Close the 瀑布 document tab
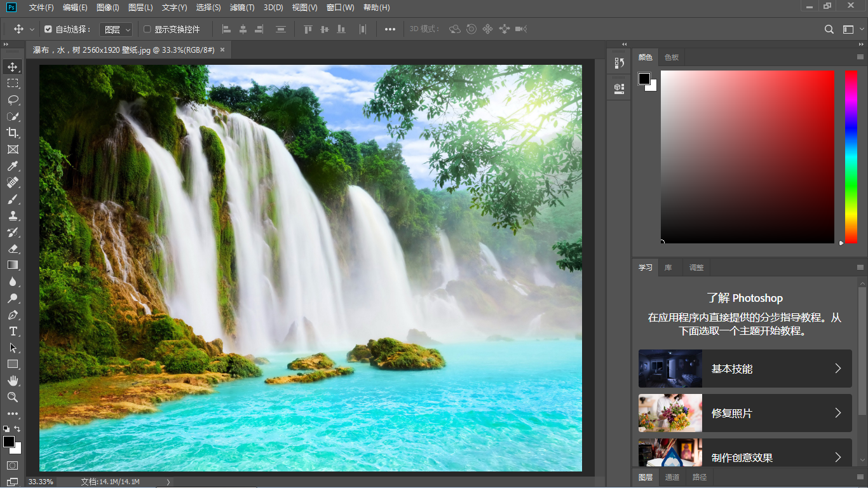868x488 pixels. click(x=222, y=50)
